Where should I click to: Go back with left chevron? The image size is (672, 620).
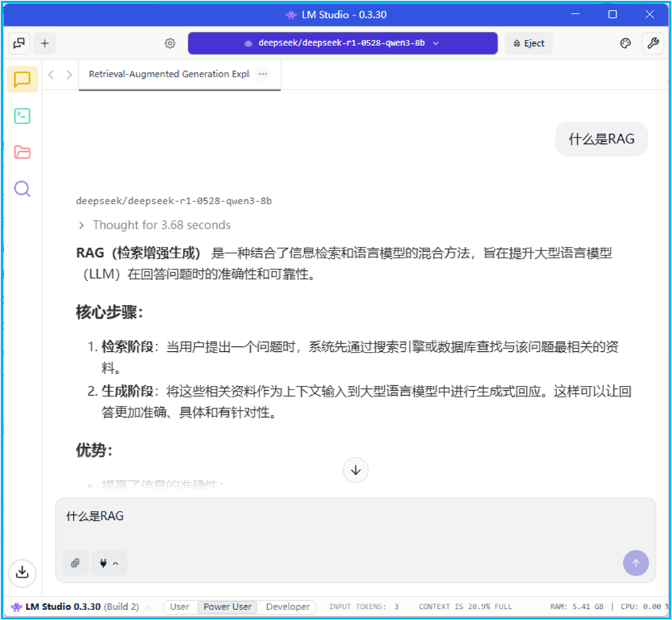click(52, 74)
